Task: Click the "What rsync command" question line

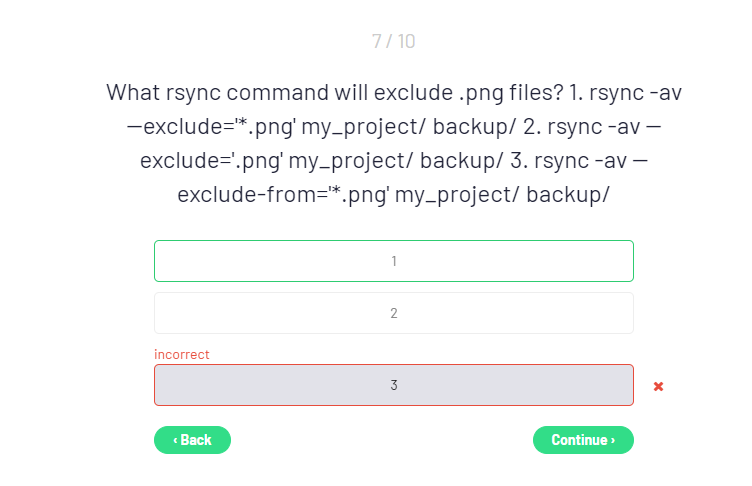Action: (x=393, y=93)
